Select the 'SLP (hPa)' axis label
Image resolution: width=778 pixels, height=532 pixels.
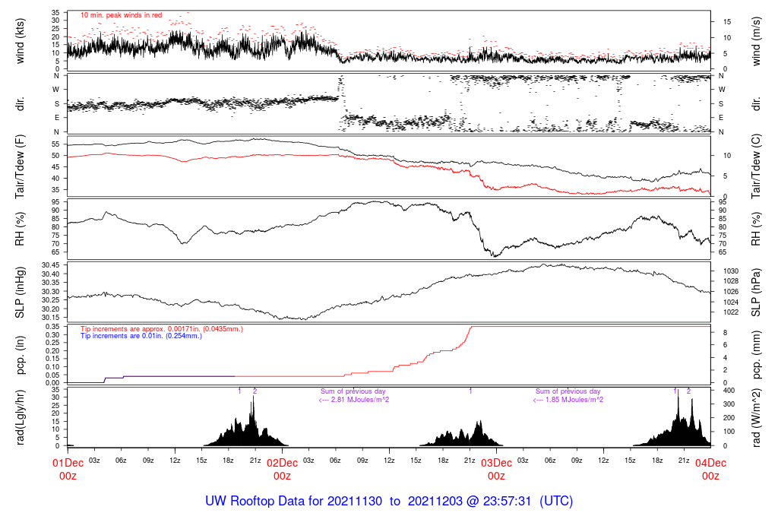tap(756, 293)
